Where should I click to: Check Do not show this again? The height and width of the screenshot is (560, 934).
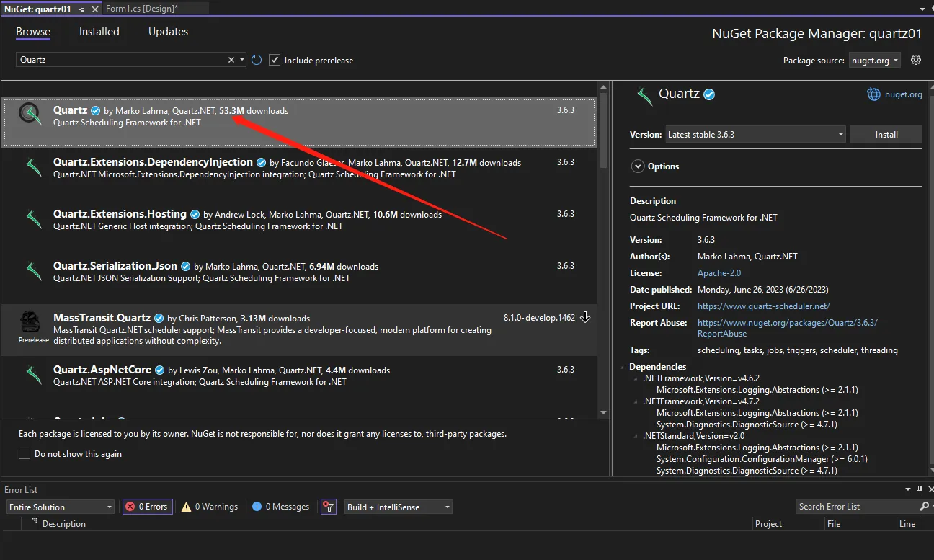[25, 453]
